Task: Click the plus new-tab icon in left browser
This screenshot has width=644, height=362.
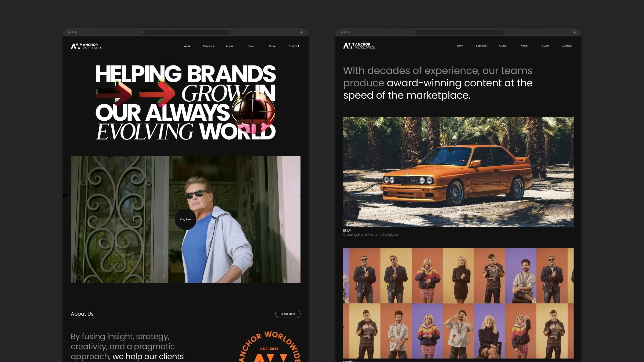Action: [302, 32]
